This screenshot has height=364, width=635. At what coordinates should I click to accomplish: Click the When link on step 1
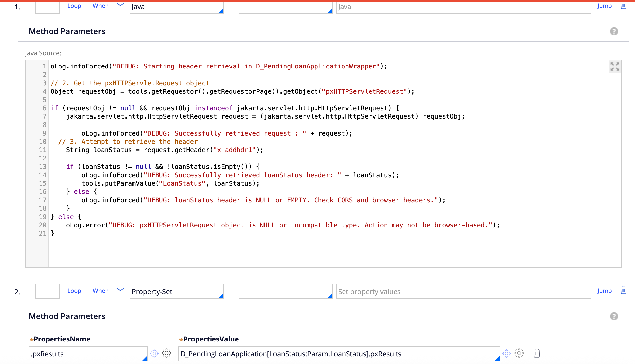pos(100,6)
